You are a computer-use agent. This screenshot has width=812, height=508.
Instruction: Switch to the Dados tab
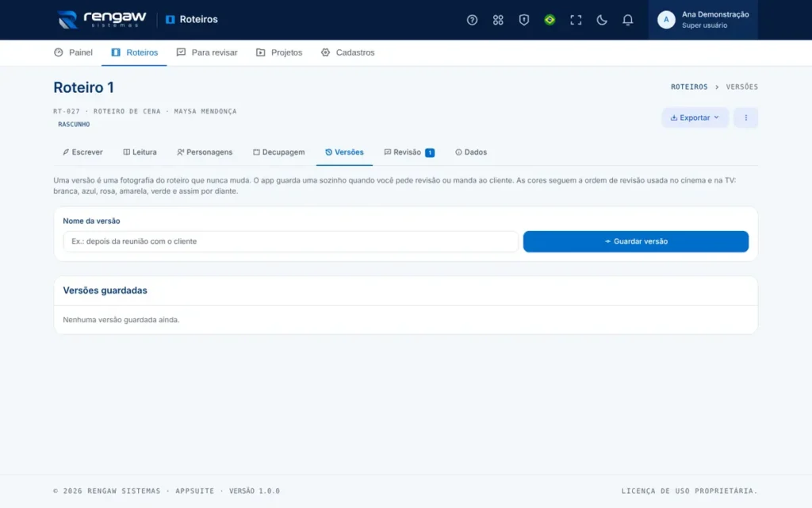coord(471,152)
